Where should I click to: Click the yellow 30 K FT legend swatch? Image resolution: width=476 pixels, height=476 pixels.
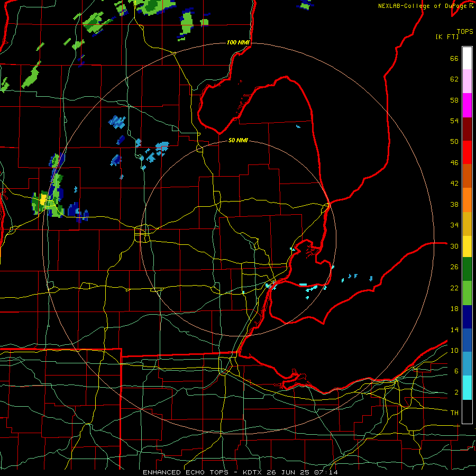pos(467,246)
